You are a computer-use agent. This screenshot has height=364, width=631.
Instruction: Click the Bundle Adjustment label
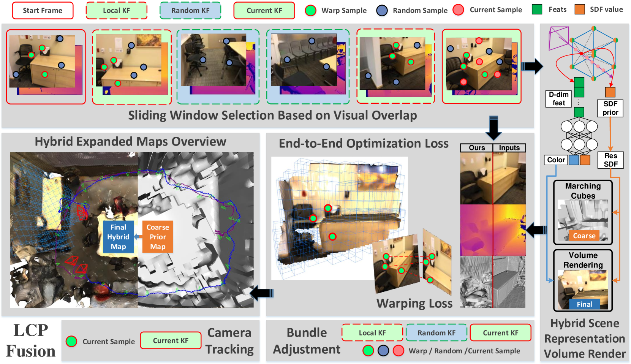pyautogui.click(x=307, y=341)
